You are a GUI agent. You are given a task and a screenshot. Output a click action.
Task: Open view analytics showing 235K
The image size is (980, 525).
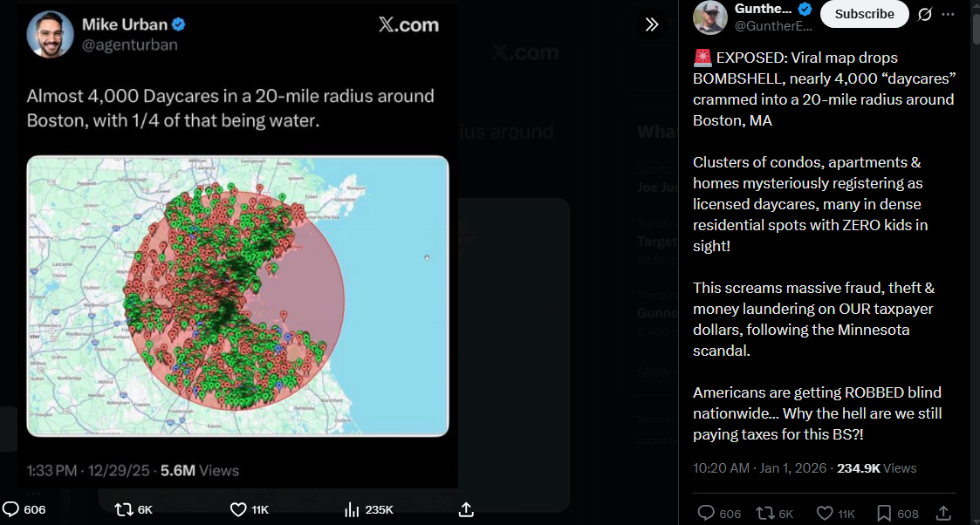(x=353, y=509)
